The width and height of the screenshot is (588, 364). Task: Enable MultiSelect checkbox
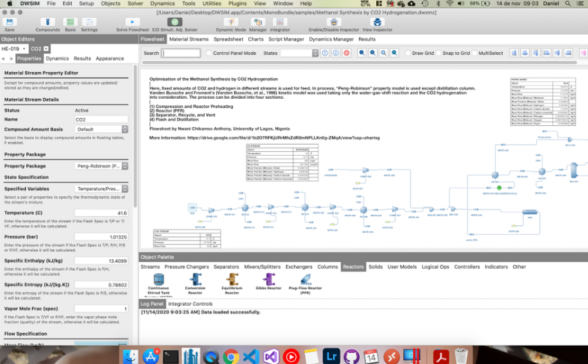[x=475, y=54]
